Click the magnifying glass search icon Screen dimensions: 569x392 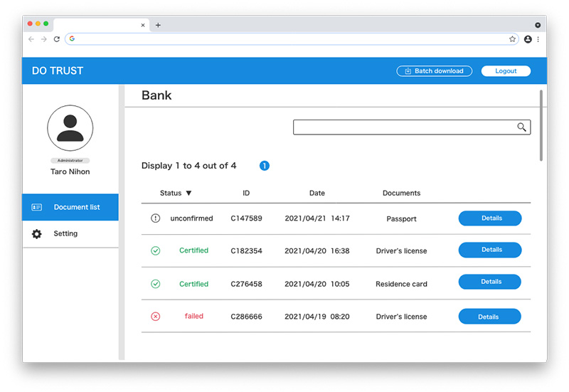[x=521, y=127]
